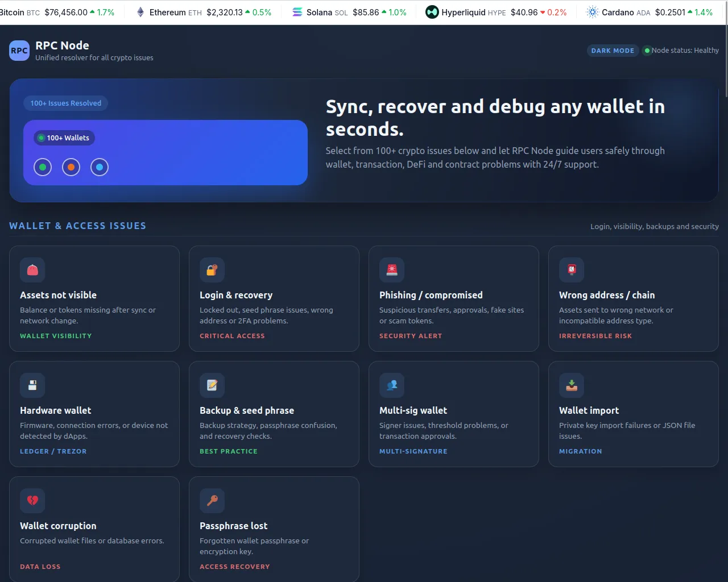
Task: Select the blue circle wallet option
Action: coord(100,167)
